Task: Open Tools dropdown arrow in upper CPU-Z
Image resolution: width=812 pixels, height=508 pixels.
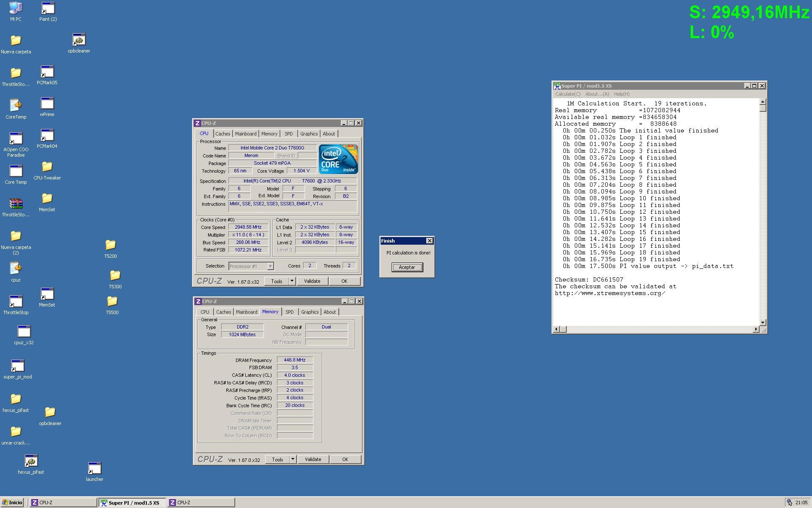Action: 292,281
